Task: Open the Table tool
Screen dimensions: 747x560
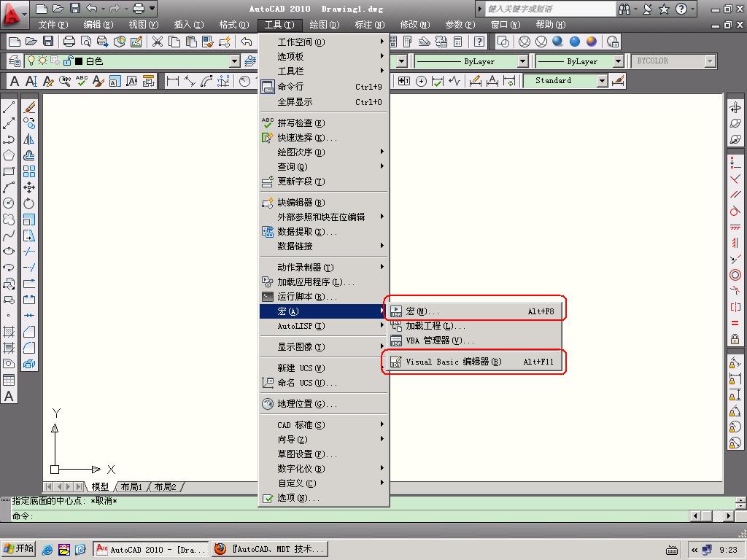Action: 9,380
